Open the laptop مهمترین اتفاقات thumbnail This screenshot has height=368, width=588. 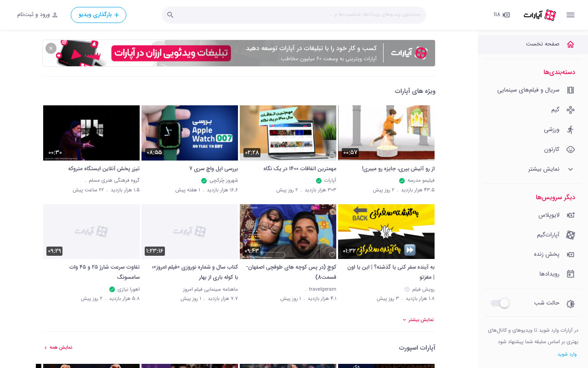(x=288, y=132)
